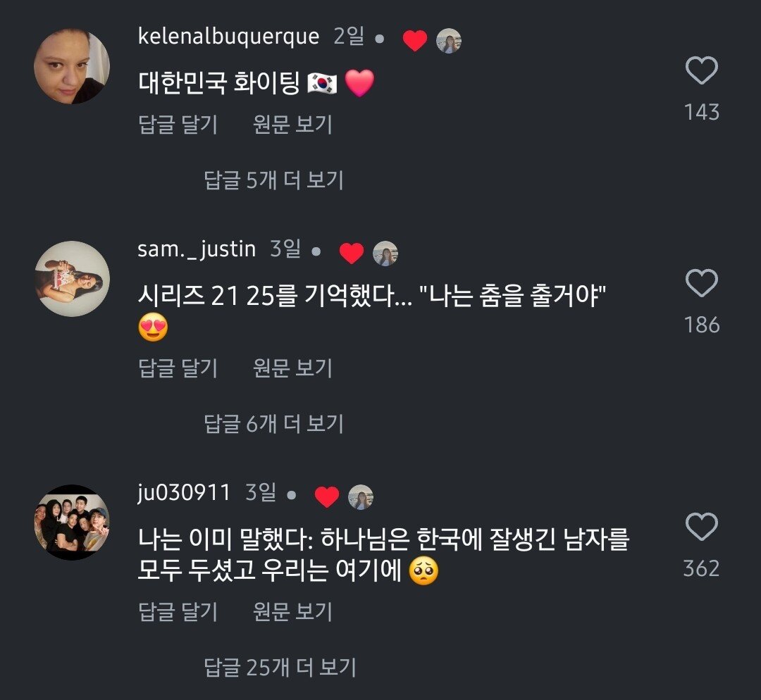Reply to ju030911 via 답글 달기

click(x=178, y=612)
